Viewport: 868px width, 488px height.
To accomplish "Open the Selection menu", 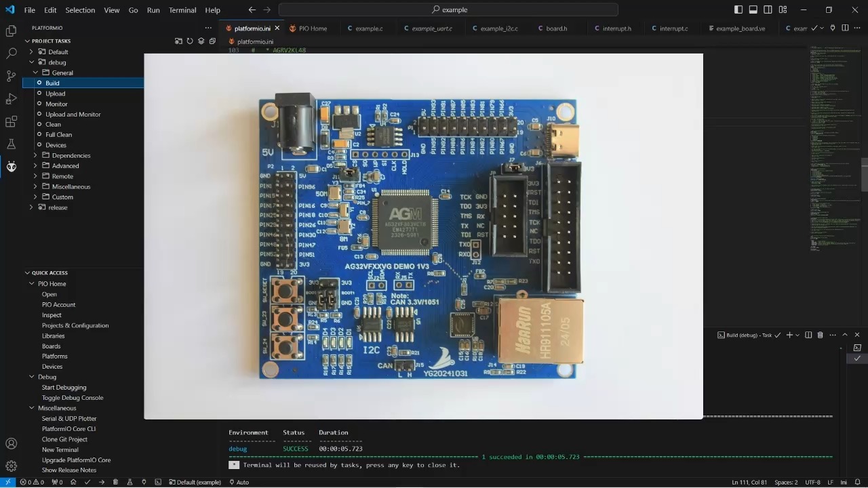I will [80, 10].
